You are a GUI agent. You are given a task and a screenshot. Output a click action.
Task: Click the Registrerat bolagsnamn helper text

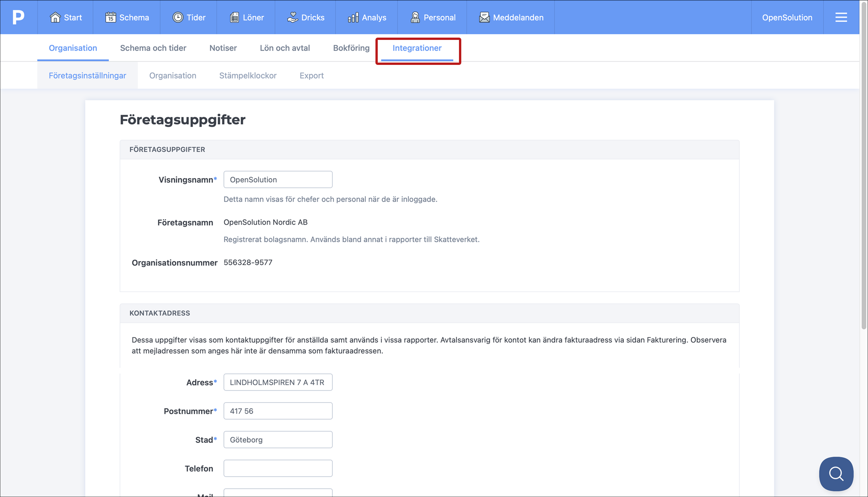point(351,240)
